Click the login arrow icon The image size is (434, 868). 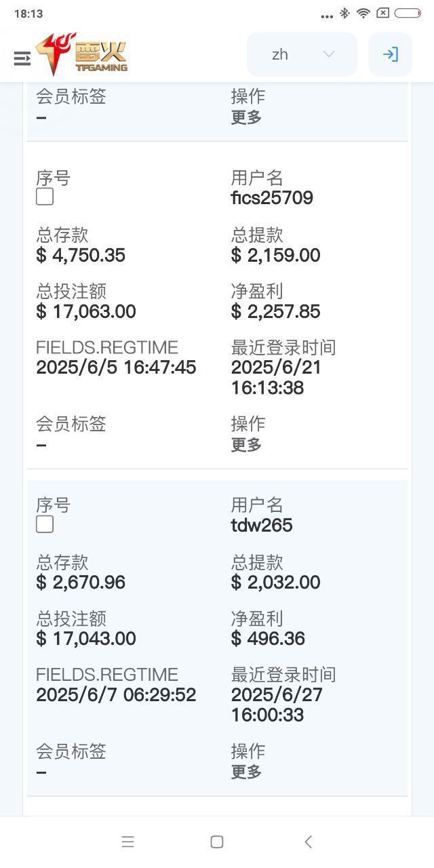click(x=390, y=54)
